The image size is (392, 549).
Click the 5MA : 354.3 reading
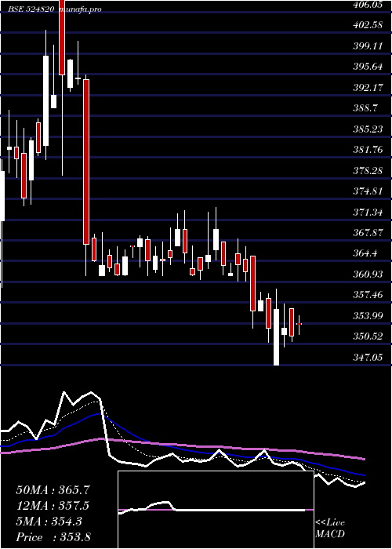point(49,522)
